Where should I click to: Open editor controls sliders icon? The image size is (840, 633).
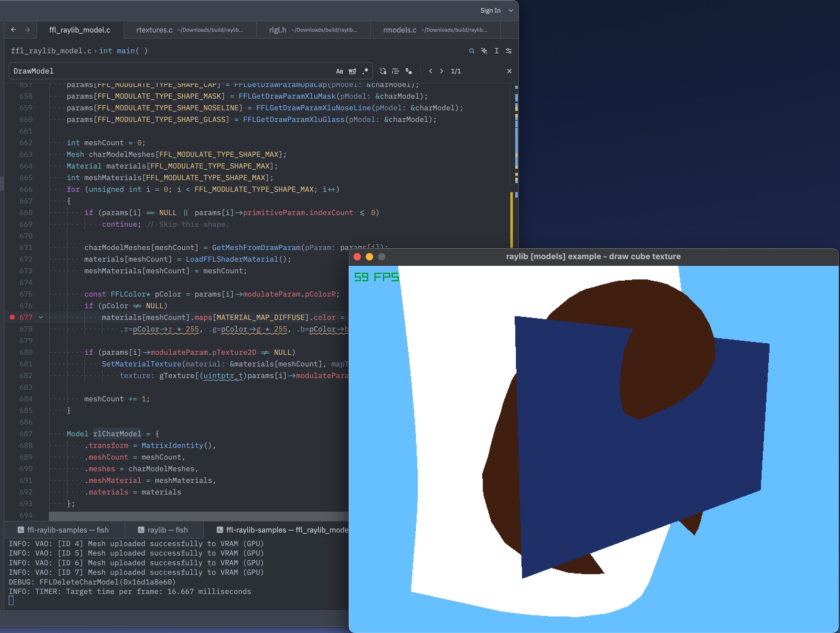point(509,51)
